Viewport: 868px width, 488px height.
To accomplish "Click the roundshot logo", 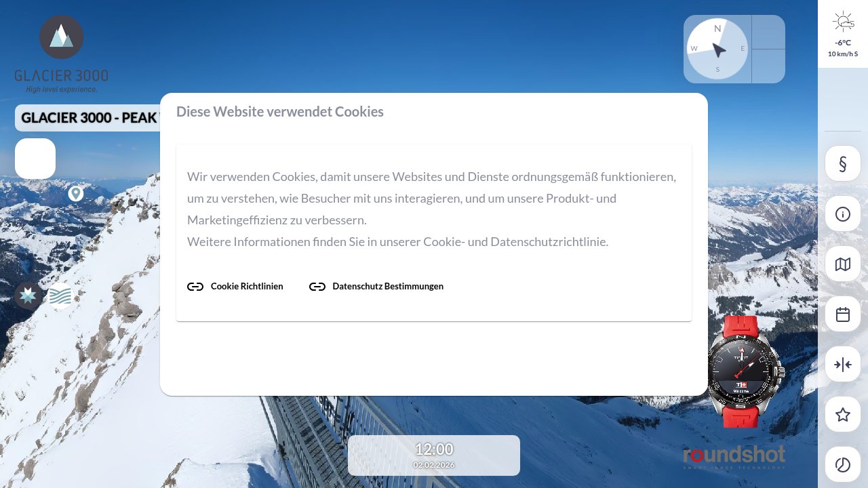I will pyautogui.click(x=734, y=457).
